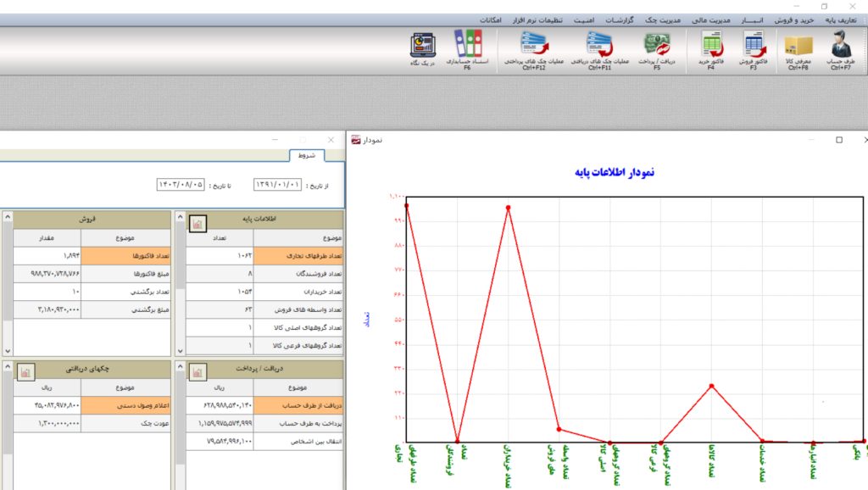Select the تعداد گروههای فرعی کالا row

264,346
